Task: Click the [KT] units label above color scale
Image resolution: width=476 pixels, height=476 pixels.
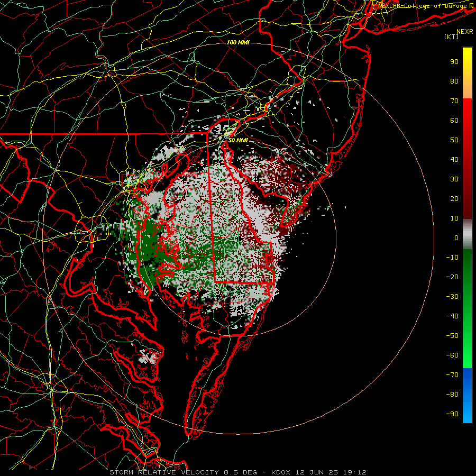Action: [452, 36]
